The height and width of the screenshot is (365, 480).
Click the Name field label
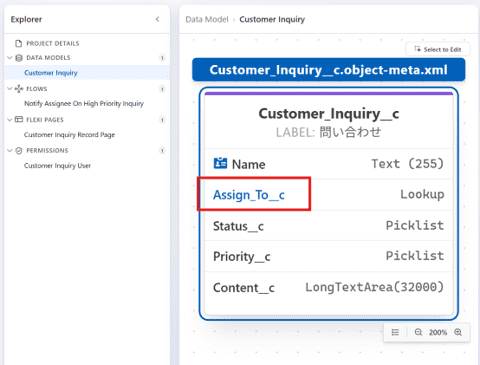pos(249,164)
